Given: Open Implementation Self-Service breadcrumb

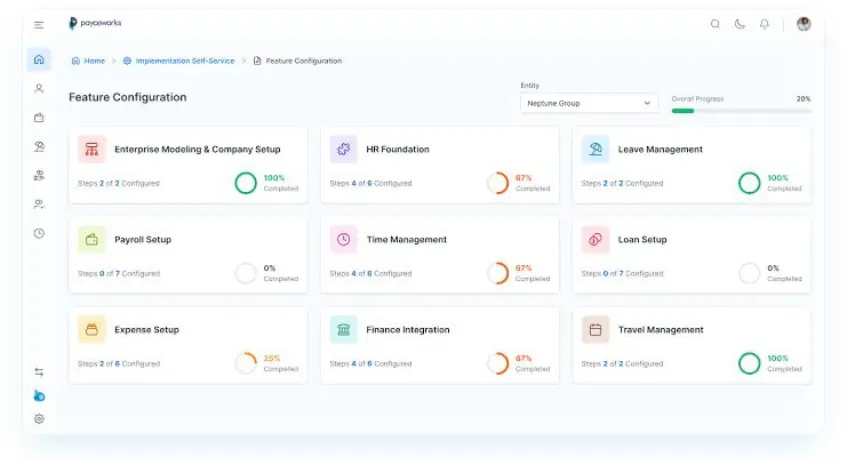Looking at the screenshot, I should click(179, 61).
